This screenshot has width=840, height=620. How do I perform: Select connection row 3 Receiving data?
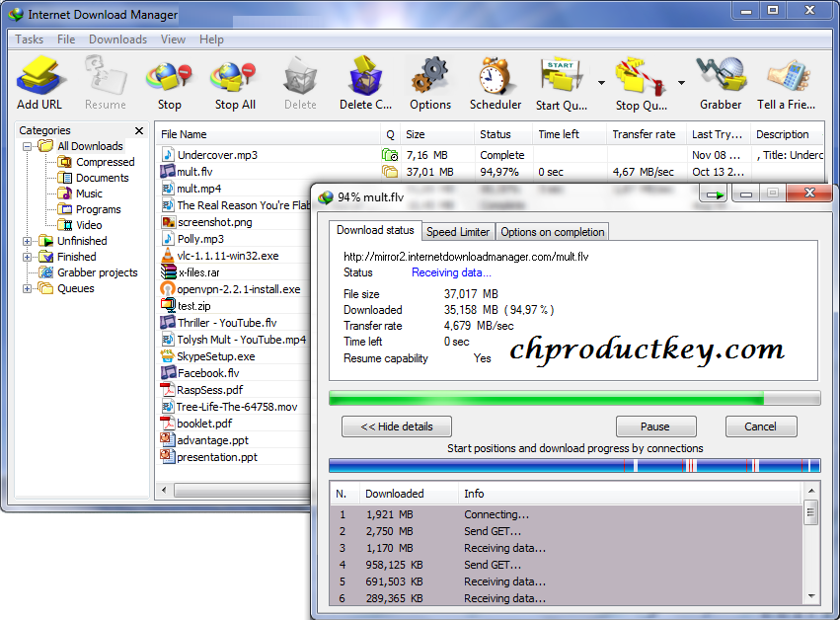click(567, 548)
